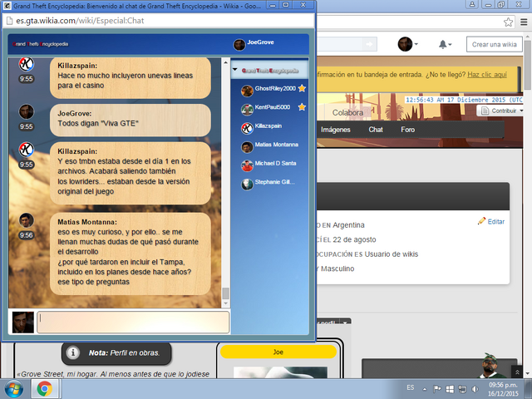Open user avatar dropdown in wiki header
Viewport: 532px width, 399px height.
click(407, 44)
